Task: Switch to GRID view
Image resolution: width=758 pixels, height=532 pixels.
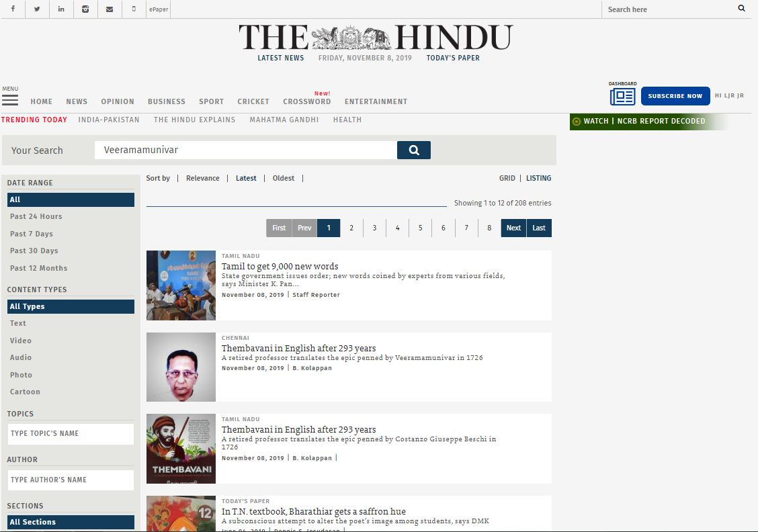Action: point(507,178)
